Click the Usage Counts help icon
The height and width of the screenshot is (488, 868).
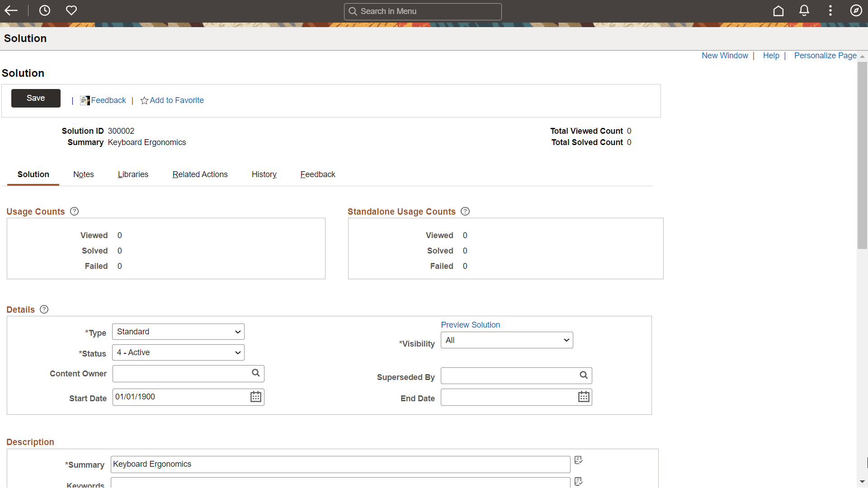coord(74,211)
